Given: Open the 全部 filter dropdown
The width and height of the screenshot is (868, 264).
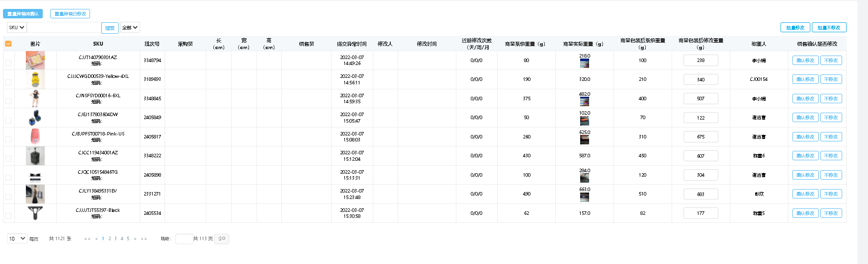Looking at the screenshot, I should [x=130, y=27].
